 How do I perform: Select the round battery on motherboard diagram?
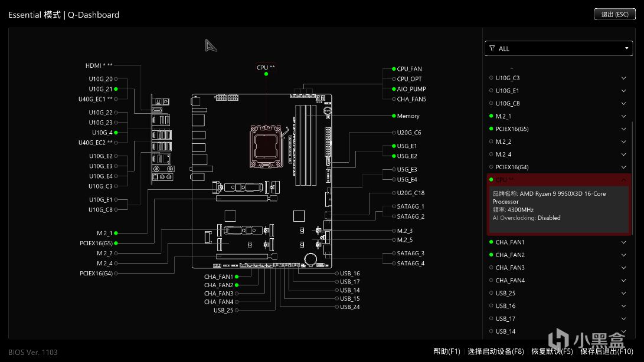pyautogui.click(x=310, y=259)
